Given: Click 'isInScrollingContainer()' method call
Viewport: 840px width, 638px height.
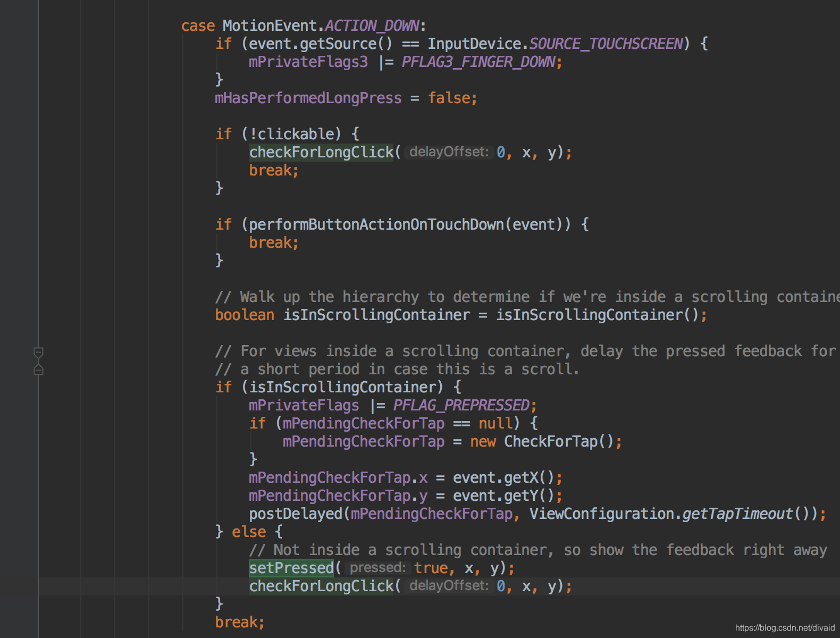Looking at the screenshot, I should click(x=598, y=315).
